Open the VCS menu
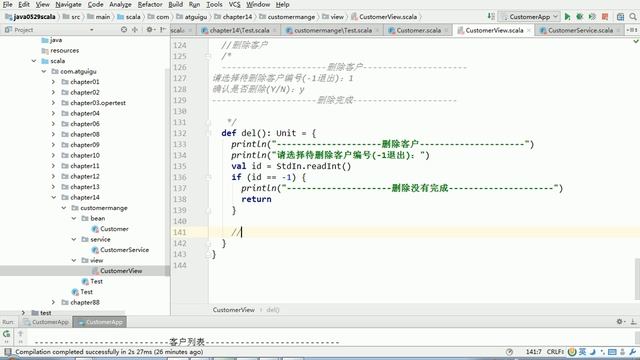The height and width of the screenshot is (360, 640). [x=234, y=4]
